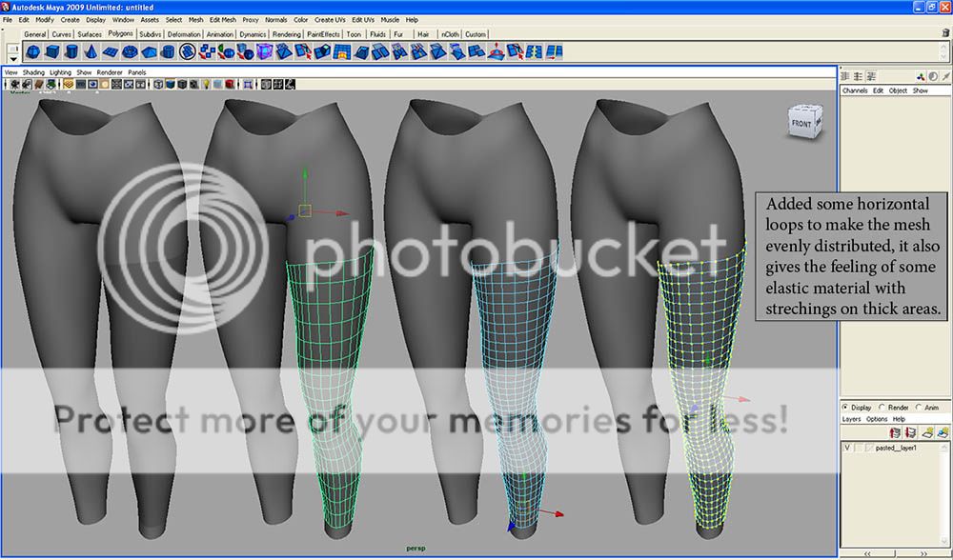Switch to the Deformation shelf tab
Viewport: 953px width, 560px height.
(x=184, y=34)
